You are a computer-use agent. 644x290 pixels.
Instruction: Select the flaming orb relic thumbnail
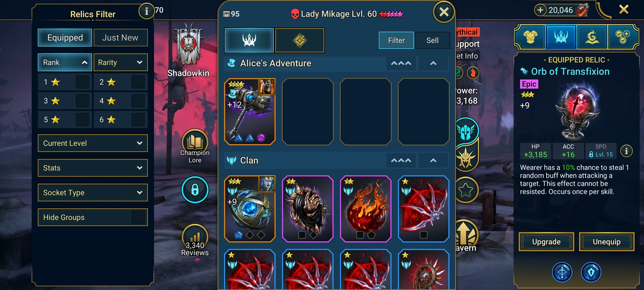click(x=365, y=209)
